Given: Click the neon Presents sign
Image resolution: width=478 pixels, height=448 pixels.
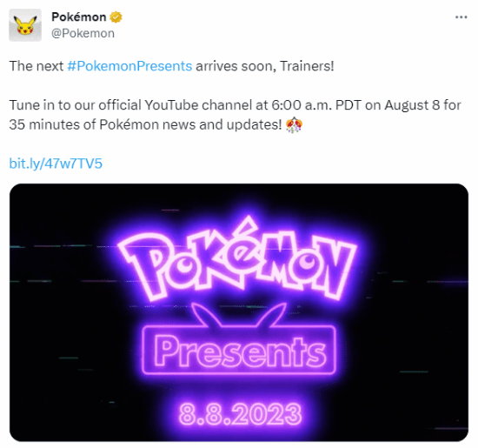Looking at the screenshot, I should pyautogui.click(x=239, y=350).
